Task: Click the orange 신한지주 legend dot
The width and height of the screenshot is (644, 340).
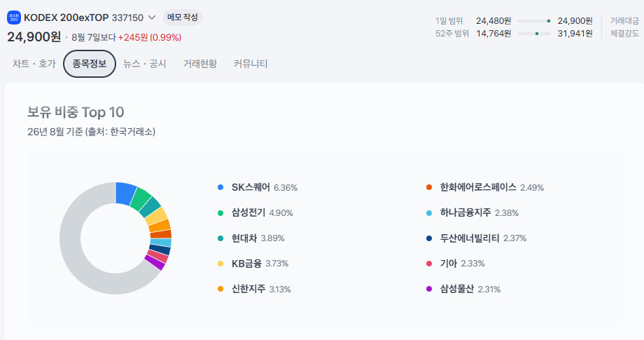Action: coord(220,289)
